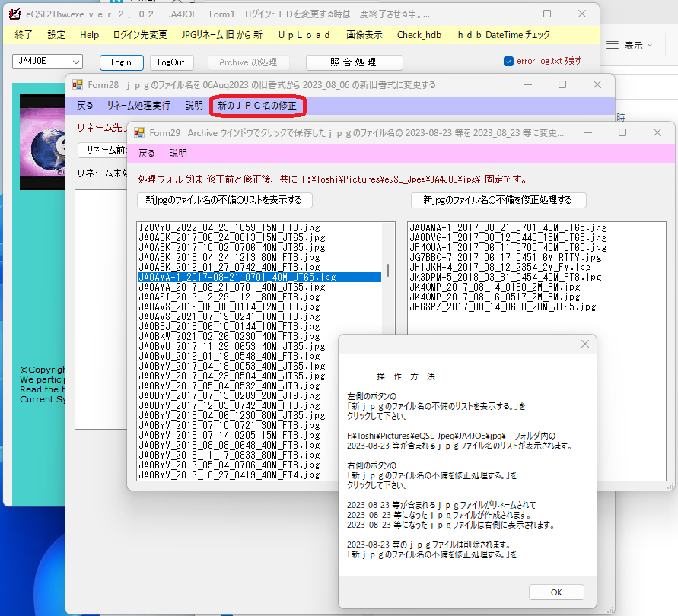Minimize the Form28 window
678x616 pixels.
528,84
